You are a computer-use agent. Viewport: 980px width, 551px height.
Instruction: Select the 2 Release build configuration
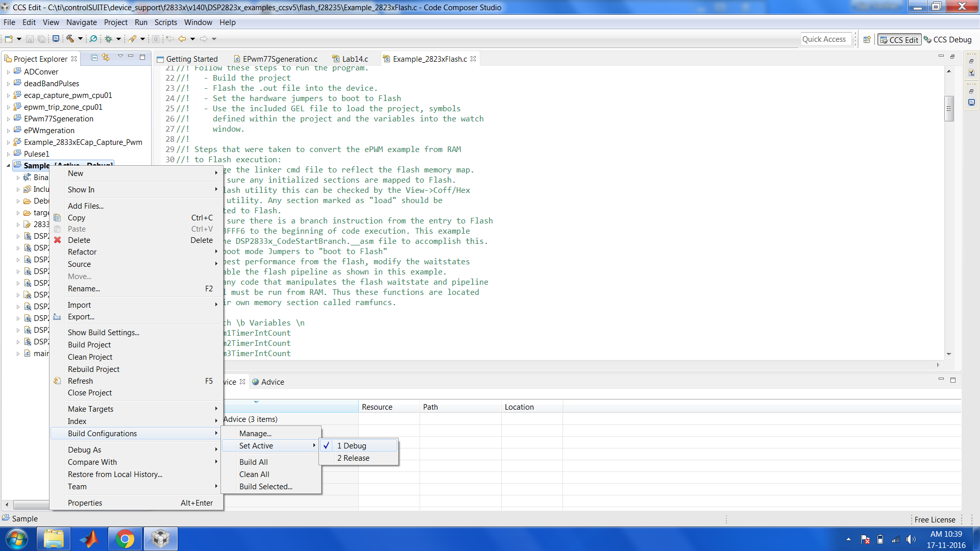click(353, 458)
